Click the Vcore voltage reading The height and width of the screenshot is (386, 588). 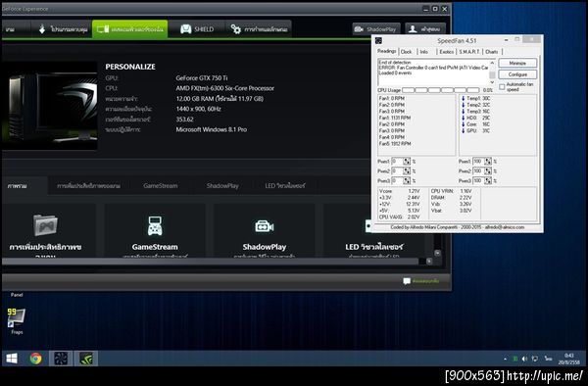point(400,191)
